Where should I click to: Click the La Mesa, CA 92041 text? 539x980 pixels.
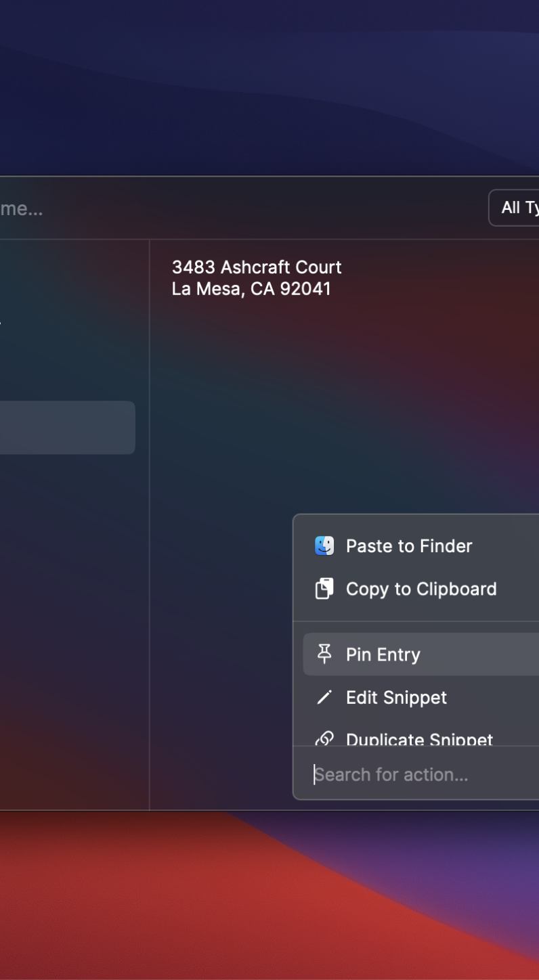251,289
